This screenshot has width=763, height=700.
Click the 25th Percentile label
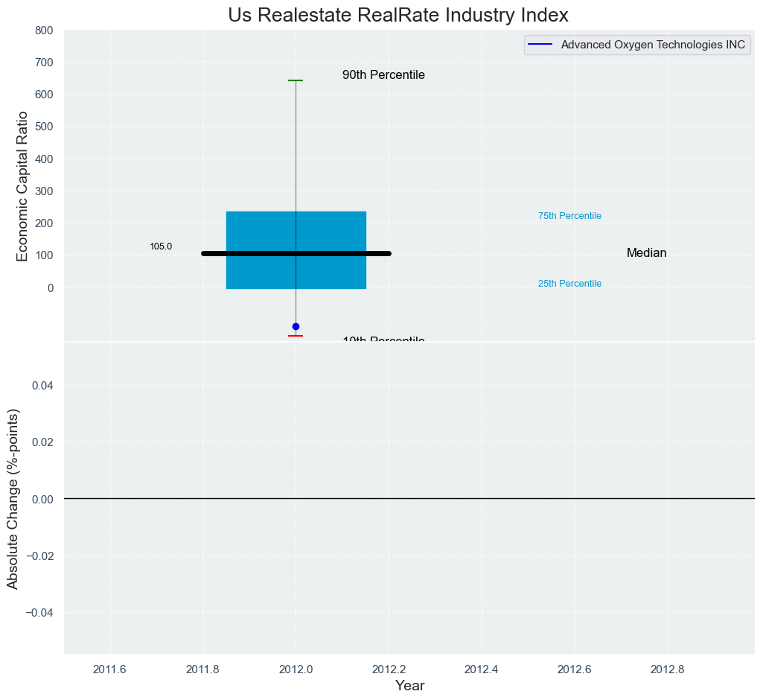coord(569,284)
